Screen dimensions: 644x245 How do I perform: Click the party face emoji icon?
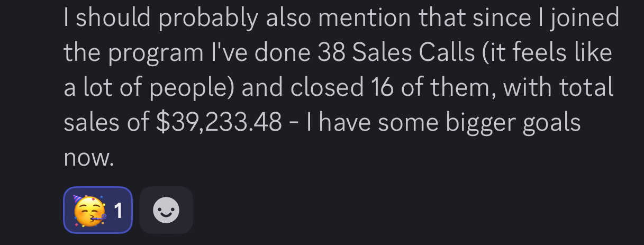pos(89,211)
